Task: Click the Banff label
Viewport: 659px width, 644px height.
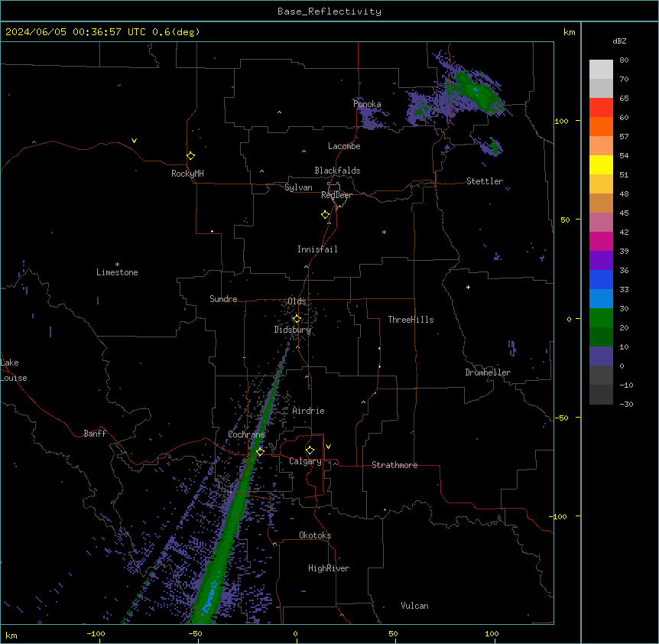Action: click(x=95, y=434)
